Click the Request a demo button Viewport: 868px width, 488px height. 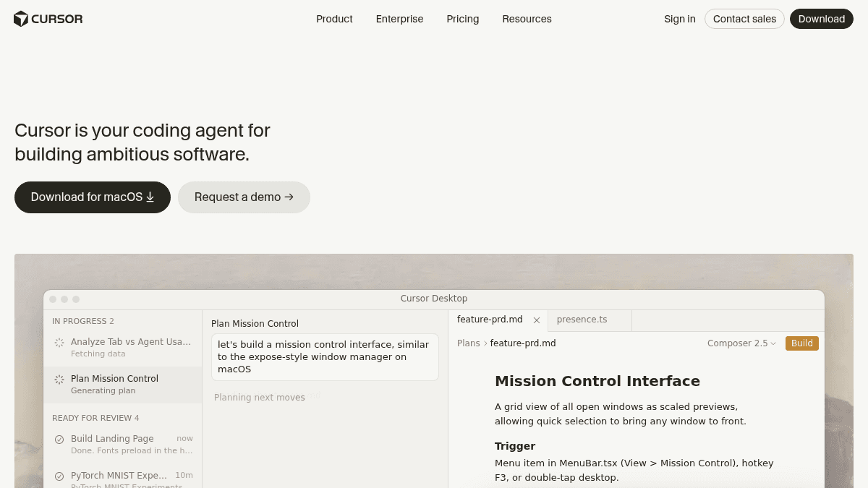point(244,197)
